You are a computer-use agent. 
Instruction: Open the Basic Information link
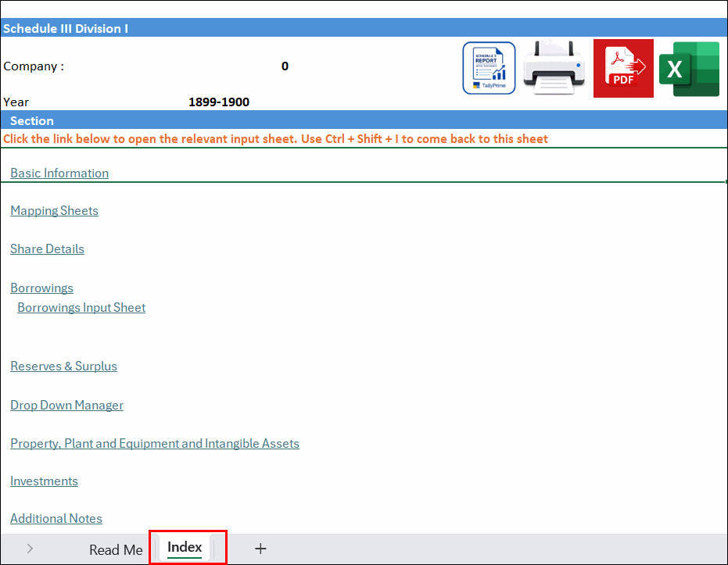(59, 173)
